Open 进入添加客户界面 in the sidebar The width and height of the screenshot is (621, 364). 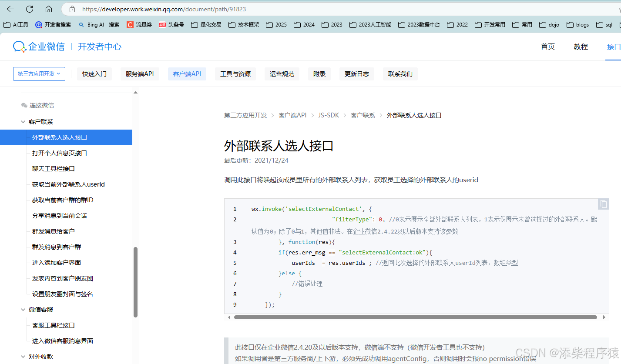click(x=57, y=263)
